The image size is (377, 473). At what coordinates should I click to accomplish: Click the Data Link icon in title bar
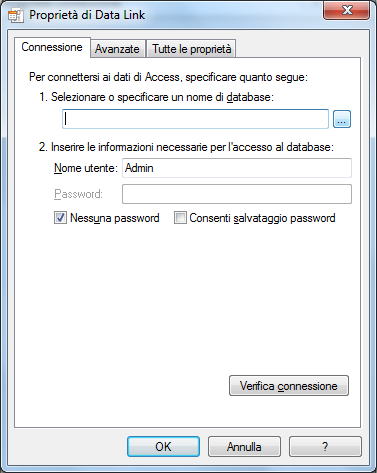(x=16, y=15)
